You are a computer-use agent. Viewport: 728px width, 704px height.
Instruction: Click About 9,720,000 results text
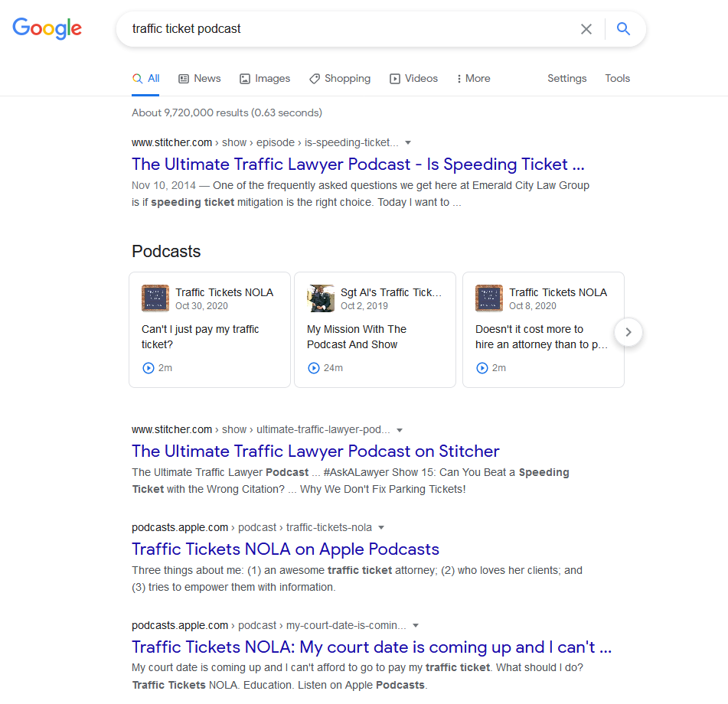point(227,112)
